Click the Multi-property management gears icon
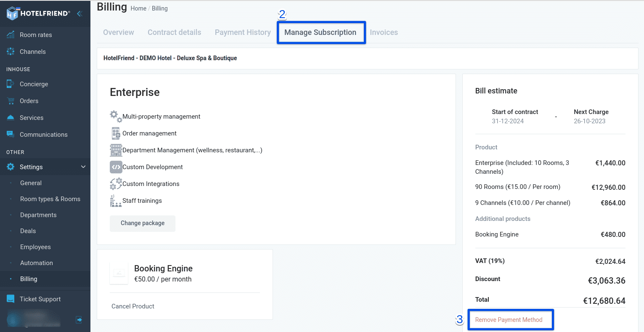The width and height of the screenshot is (644, 332). [x=116, y=117]
